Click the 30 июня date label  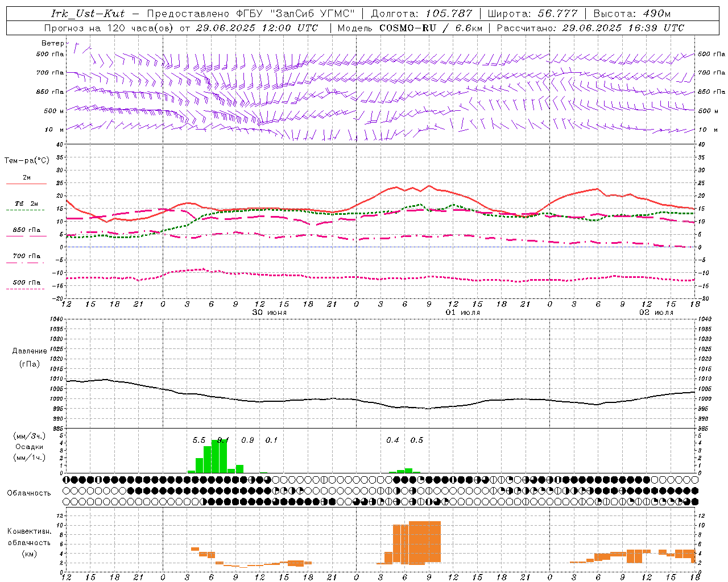tap(270, 313)
